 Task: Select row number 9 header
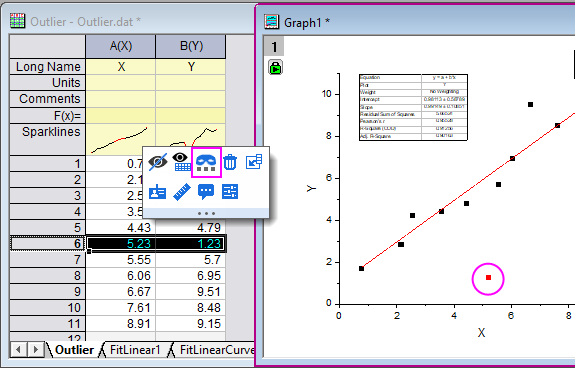point(48,292)
